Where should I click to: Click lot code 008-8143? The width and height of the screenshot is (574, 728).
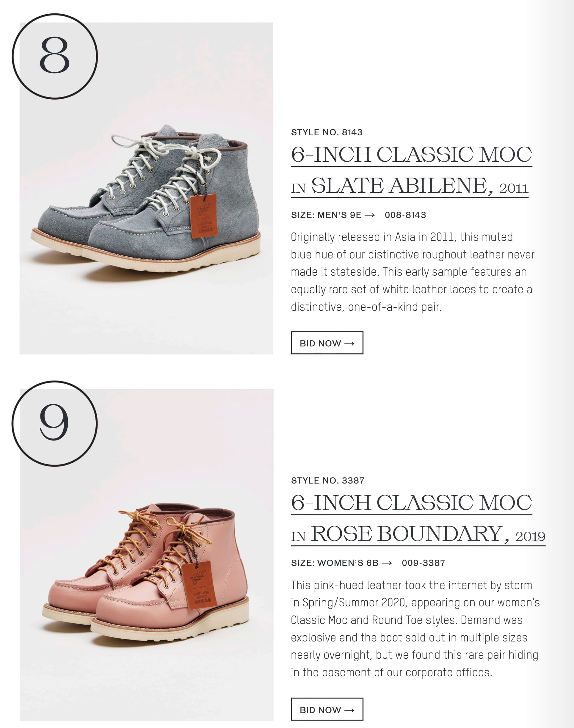coord(405,215)
